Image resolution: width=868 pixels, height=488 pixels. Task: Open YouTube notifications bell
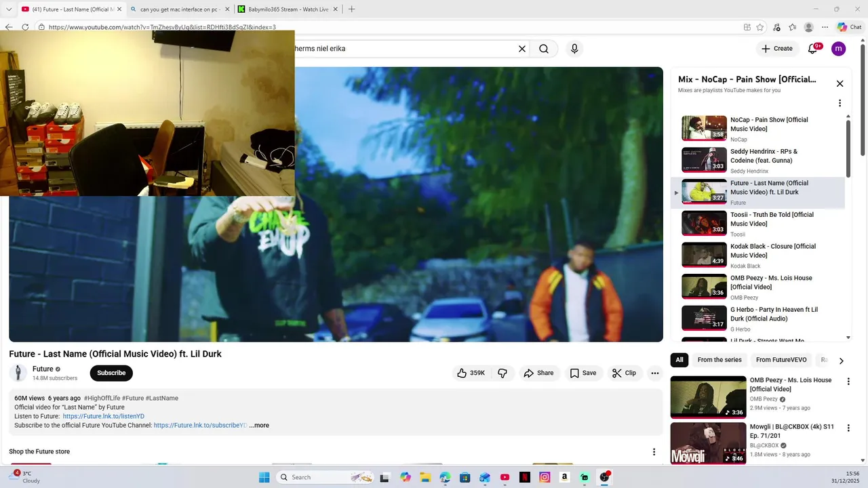tap(812, 49)
